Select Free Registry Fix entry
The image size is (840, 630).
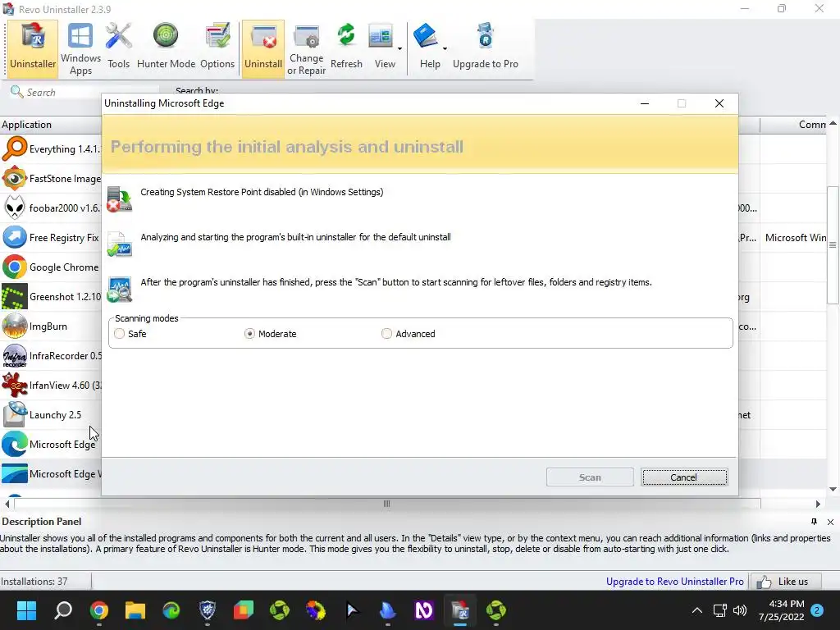[x=51, y=237]
